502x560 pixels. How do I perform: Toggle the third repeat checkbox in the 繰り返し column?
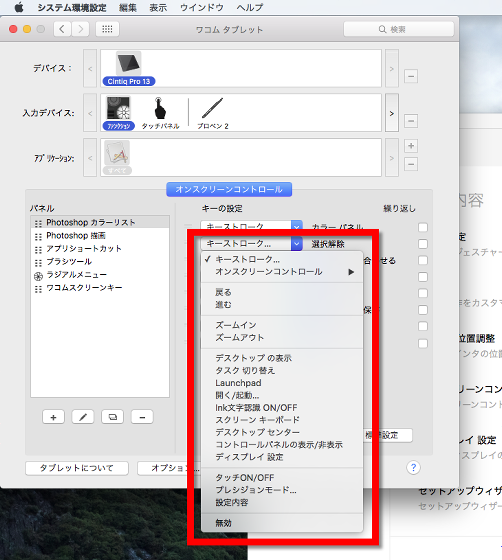click(x=423, y=260)
